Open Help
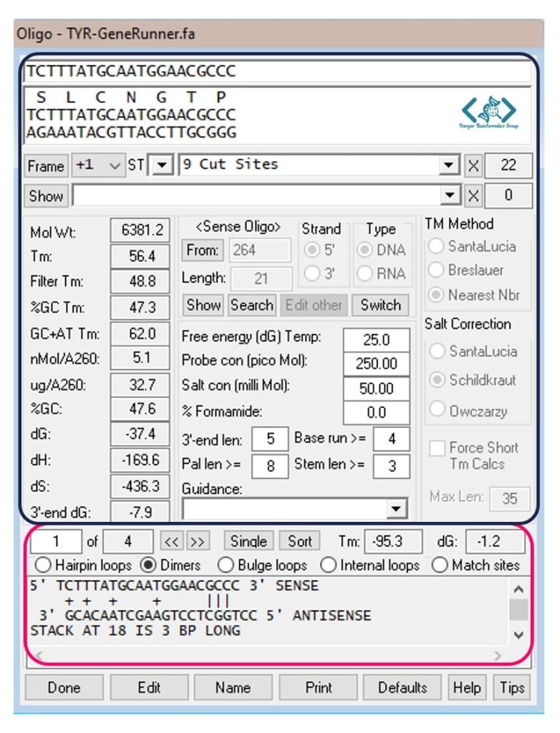Viewport: 560px width, 733px height. click(467, 688)
